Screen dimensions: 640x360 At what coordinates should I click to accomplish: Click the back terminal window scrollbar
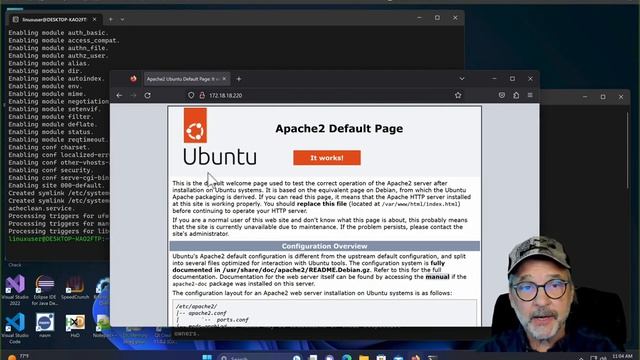628,150
